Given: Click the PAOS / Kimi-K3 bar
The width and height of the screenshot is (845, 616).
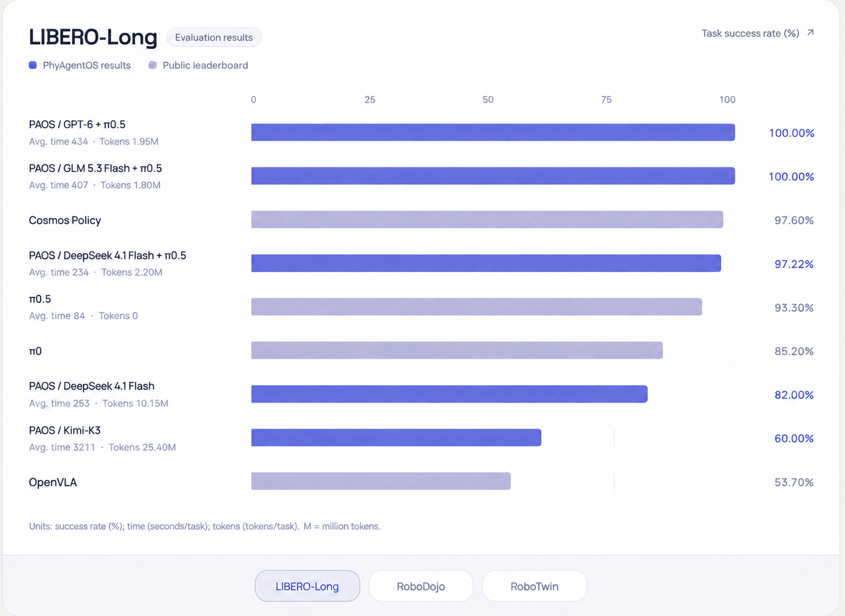Looking at the screenshot, I should point(396,438).
